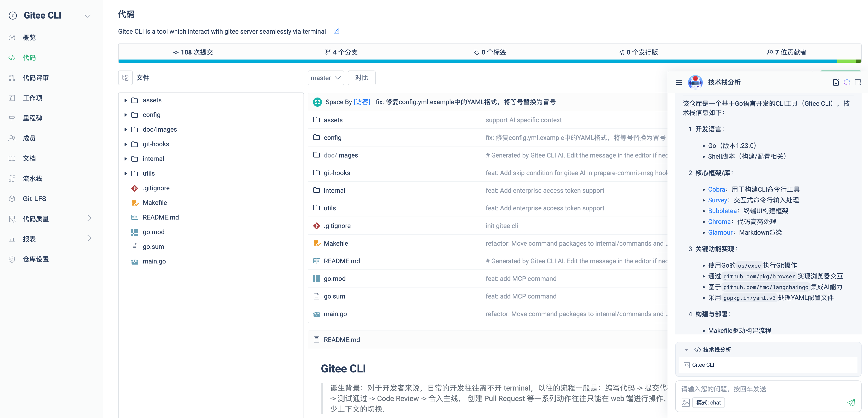This screenshot has height=418, width=868.
Task: View the 0 个发行版 releases
Action: 638,52
